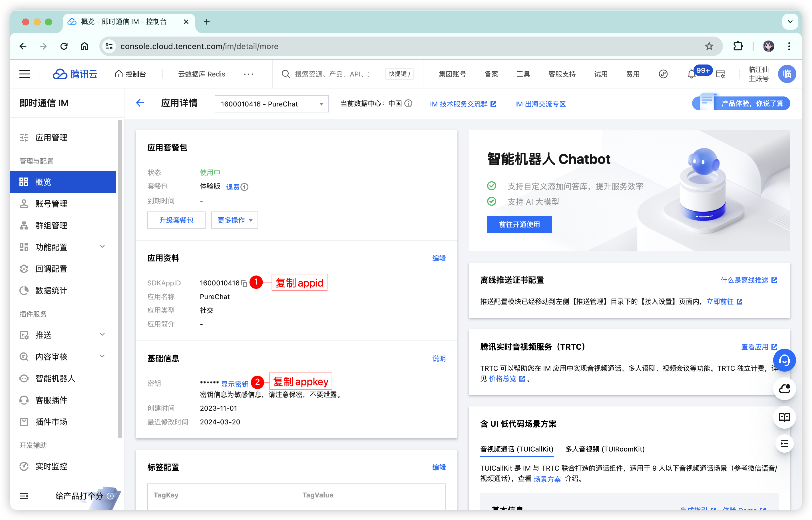Open the message settings icon beside bell
Screen dimensions: 812x520
pos(720,74)
